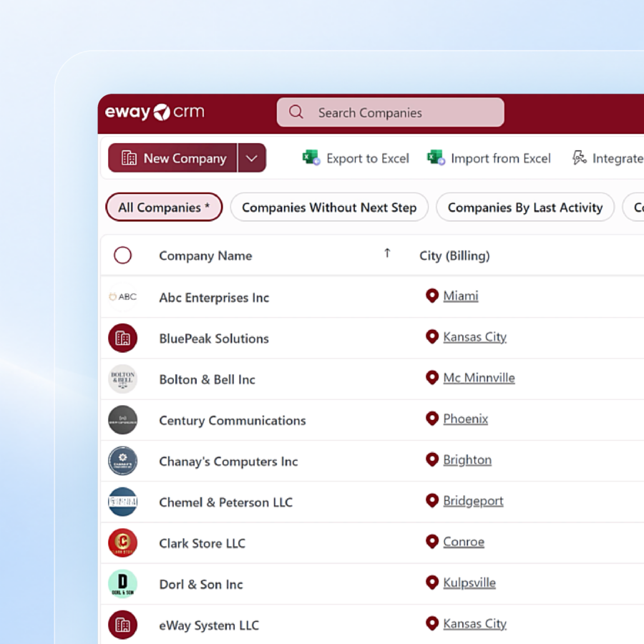Open the Kulpsville city link
Viewport: 644px width, 644px height.
click(x=469, y=582)
